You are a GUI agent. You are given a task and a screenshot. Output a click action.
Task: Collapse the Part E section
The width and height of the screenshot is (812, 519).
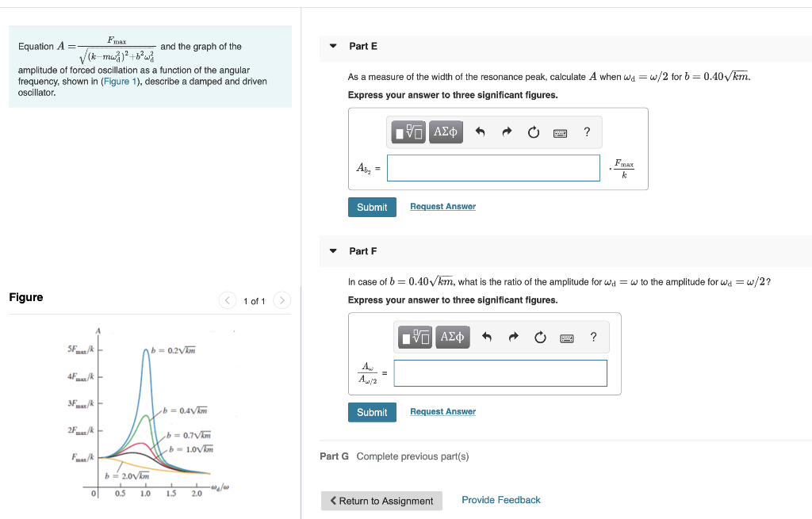332,46
